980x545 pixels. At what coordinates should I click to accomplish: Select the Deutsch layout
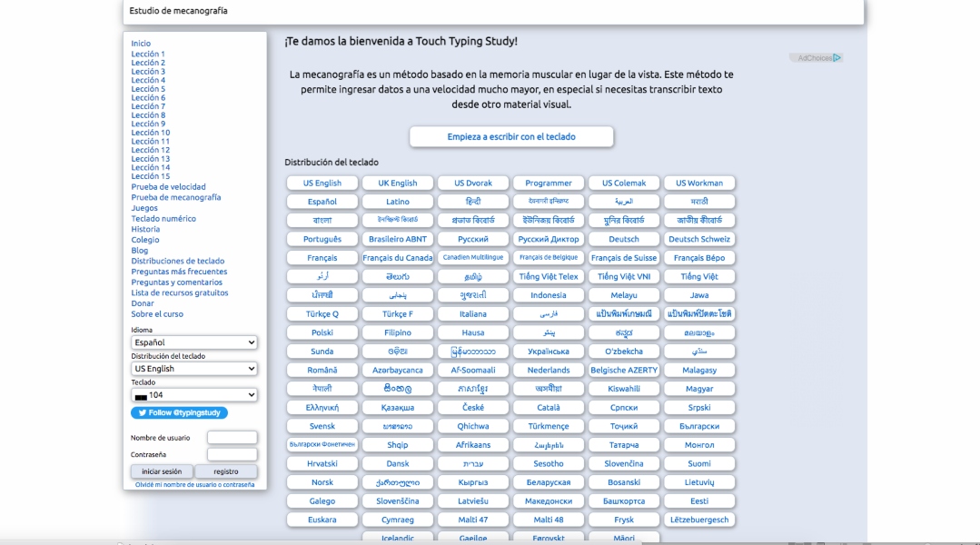624,240
